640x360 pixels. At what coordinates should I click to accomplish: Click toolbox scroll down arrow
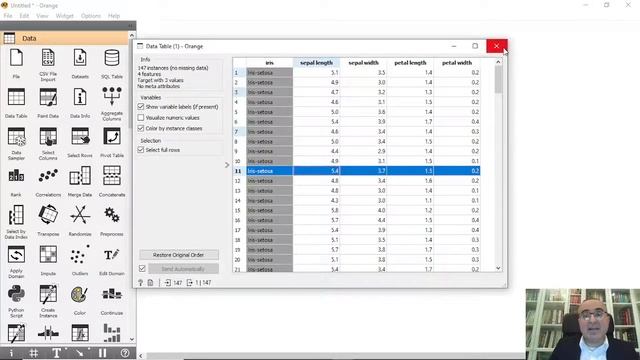pos(132,339)
